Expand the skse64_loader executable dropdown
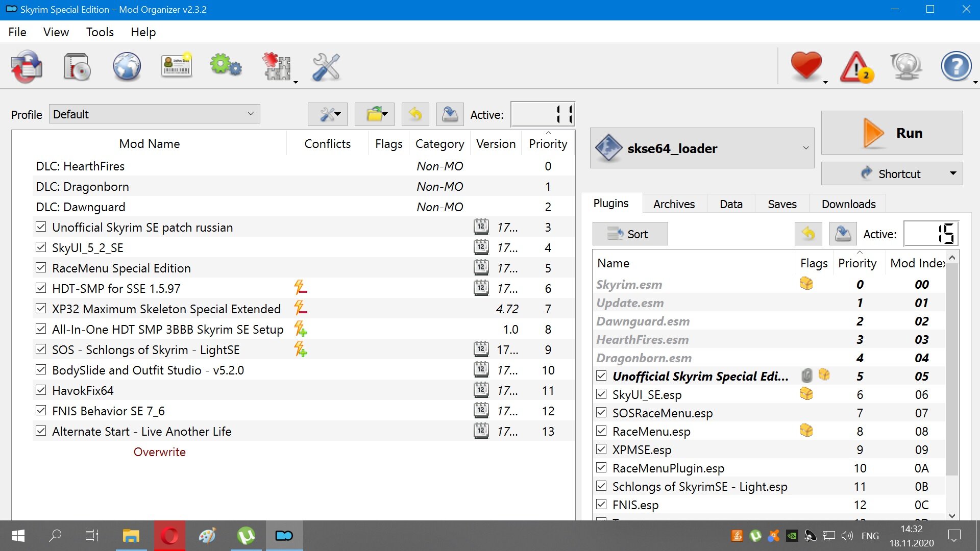Screen dimensions: 980x551 (702, 148)
